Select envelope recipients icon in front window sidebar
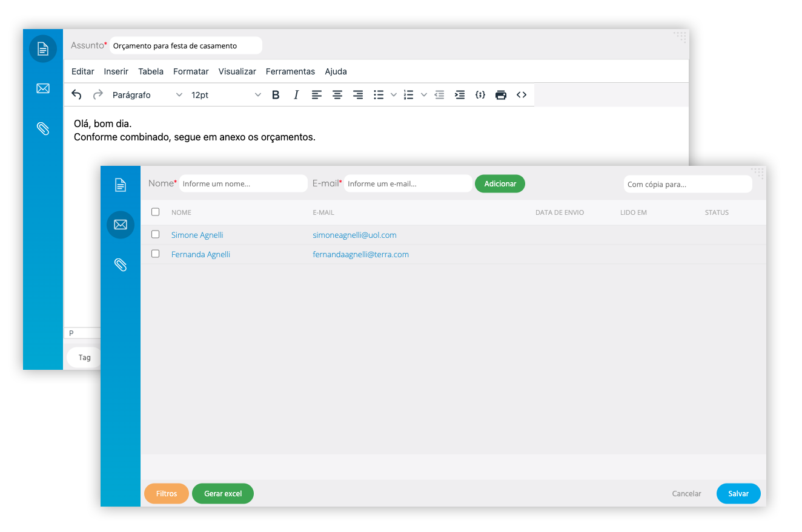Image resolution: width=802 pixels, height=532 pixels. 121,225
